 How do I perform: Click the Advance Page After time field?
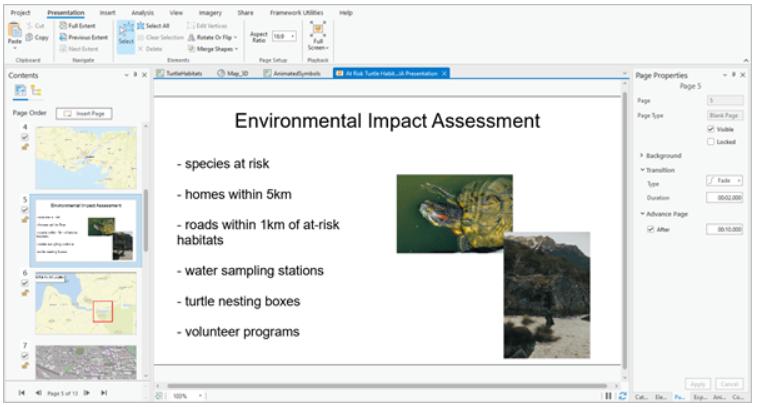(x=725, y=229)
